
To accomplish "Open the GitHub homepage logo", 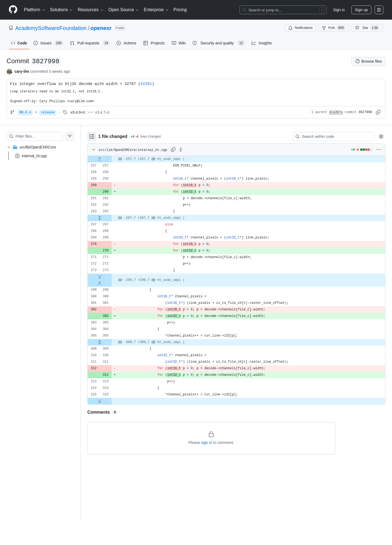I will [13, 10].
